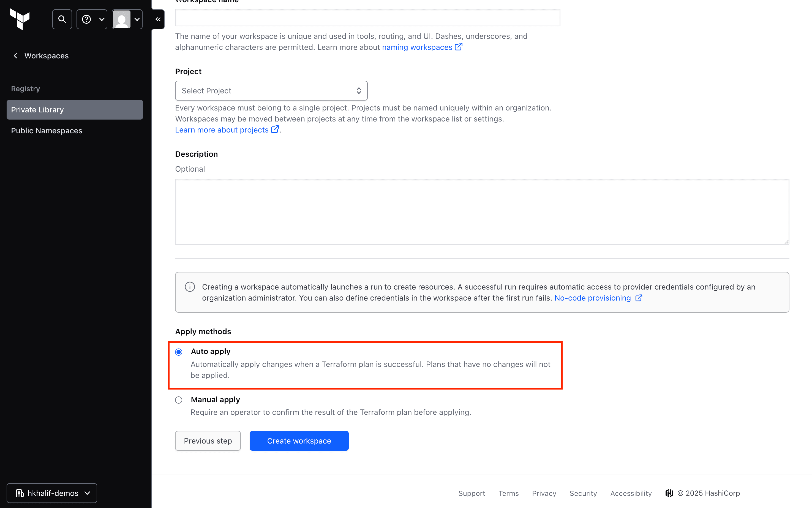812x508 pixels.
Task: Click the Create workspace button
Action: point(299,441)
